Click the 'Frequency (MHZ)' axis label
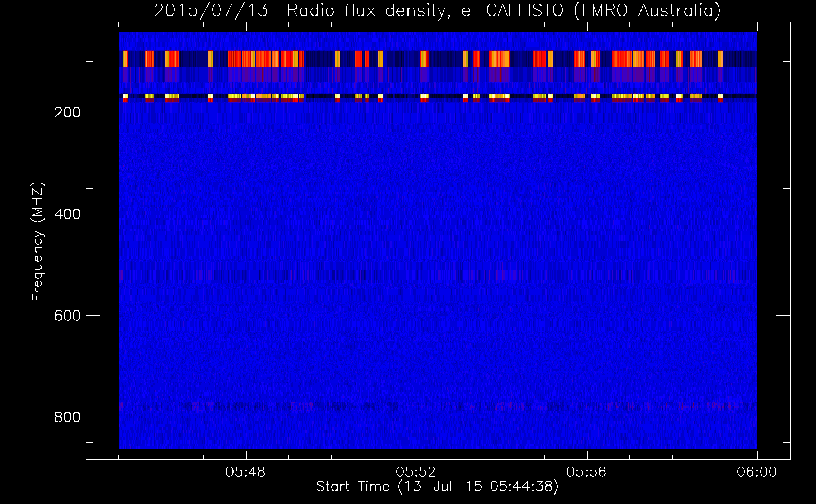The width and height of the screenshot is (816, 504). (38, 242)
